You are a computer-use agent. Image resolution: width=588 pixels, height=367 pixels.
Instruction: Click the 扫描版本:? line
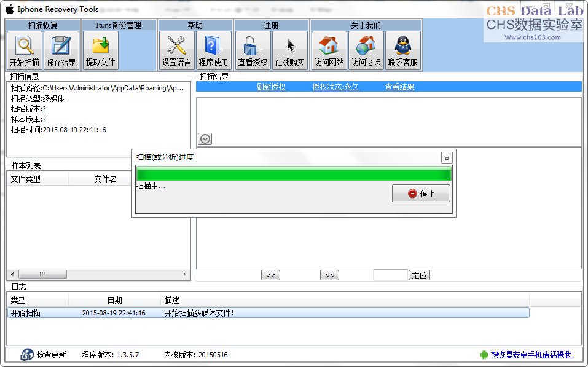click(x=28, y=109)
